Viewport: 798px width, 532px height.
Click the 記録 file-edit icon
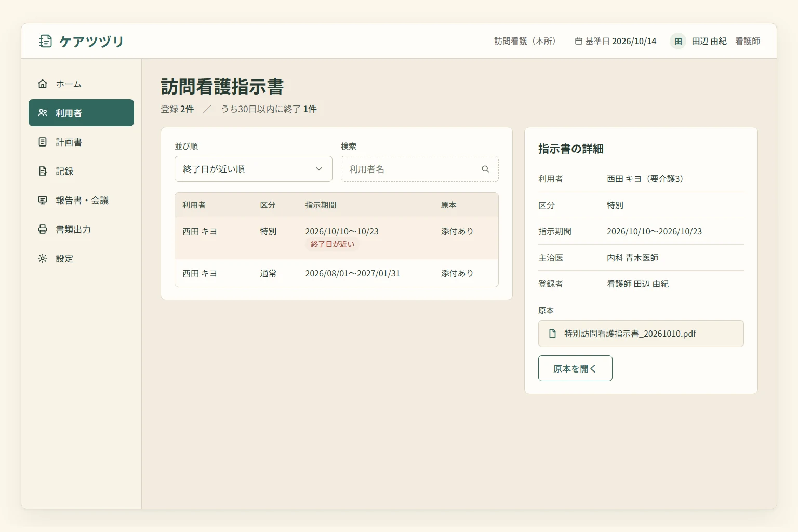43,171
